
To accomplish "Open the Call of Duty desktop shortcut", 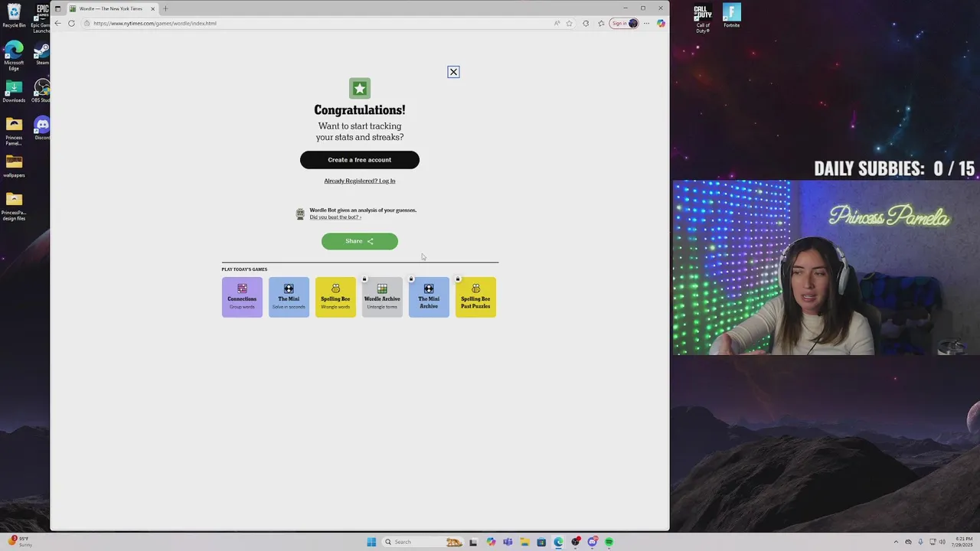I will tap(703, 19).
